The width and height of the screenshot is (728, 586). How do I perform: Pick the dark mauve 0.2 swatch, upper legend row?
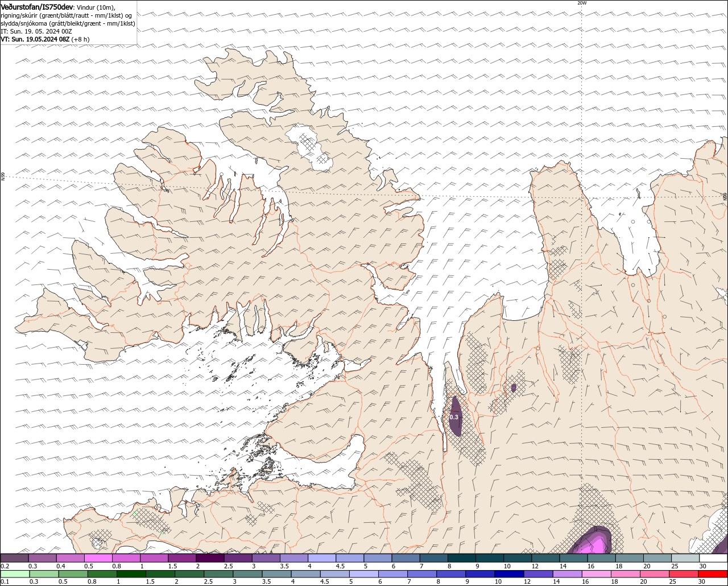14,558
